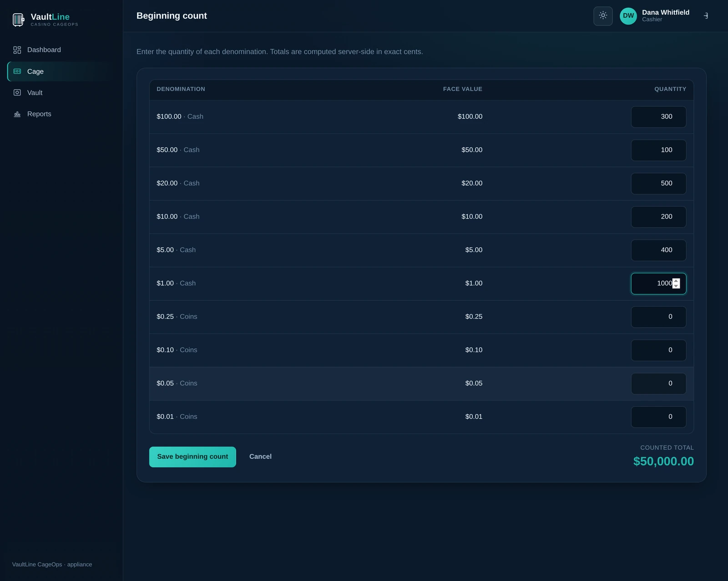Click the $1.00 · Cash denomination label
This screenshot has width=728, height=581.
176,283
